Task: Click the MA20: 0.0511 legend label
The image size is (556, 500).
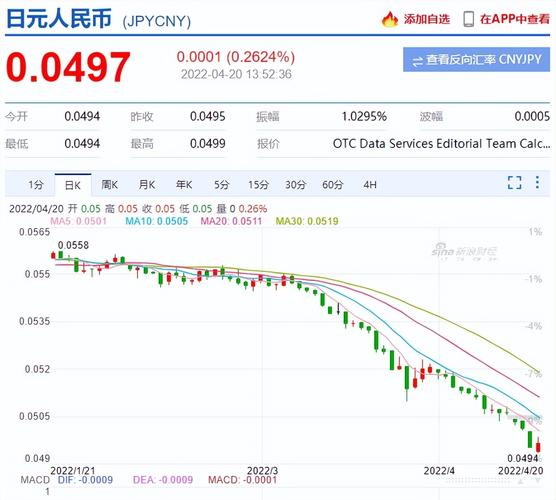Action: (x=231, y=221)
